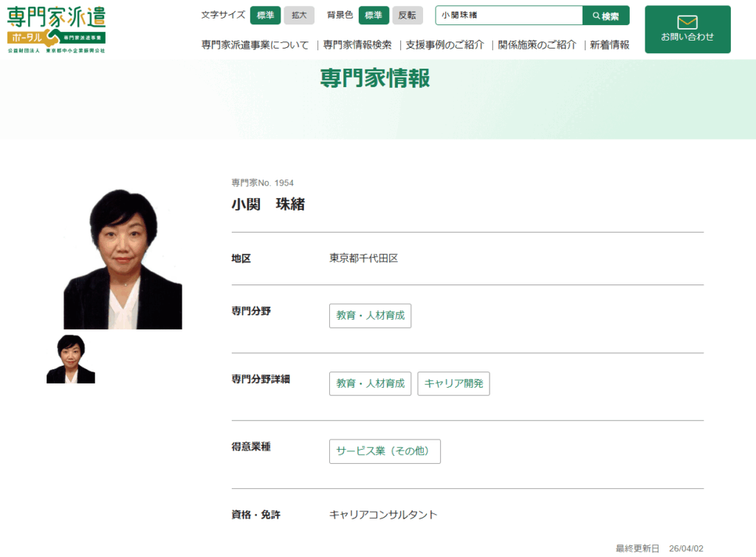756x557 pixels.
Task: Open 新着情報 news page
Action: tap(609, 45)
